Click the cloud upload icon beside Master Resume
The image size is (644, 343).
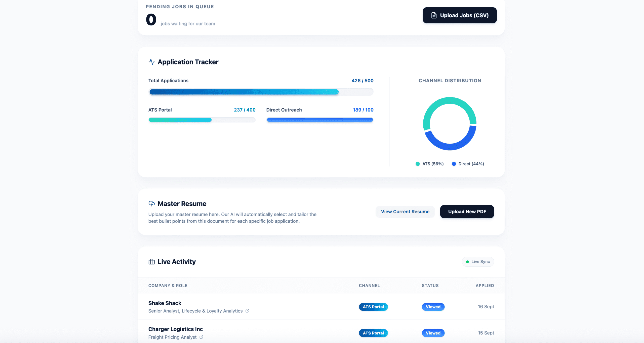point(151,203)
